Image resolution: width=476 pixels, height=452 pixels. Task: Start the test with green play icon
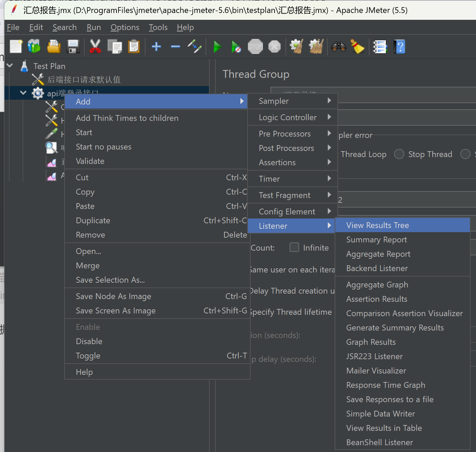217,47
